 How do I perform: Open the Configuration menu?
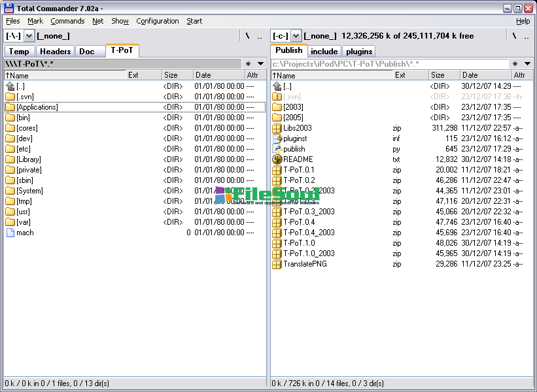coord(157,21)
